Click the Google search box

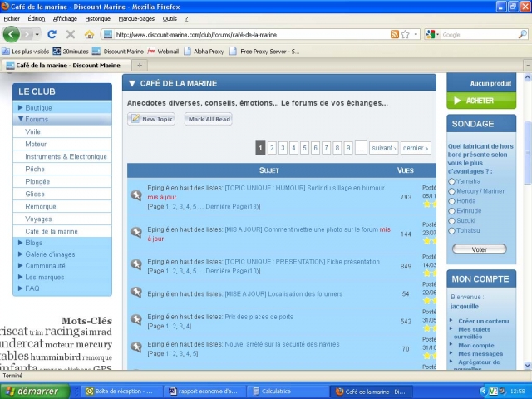tap(479, 34)
